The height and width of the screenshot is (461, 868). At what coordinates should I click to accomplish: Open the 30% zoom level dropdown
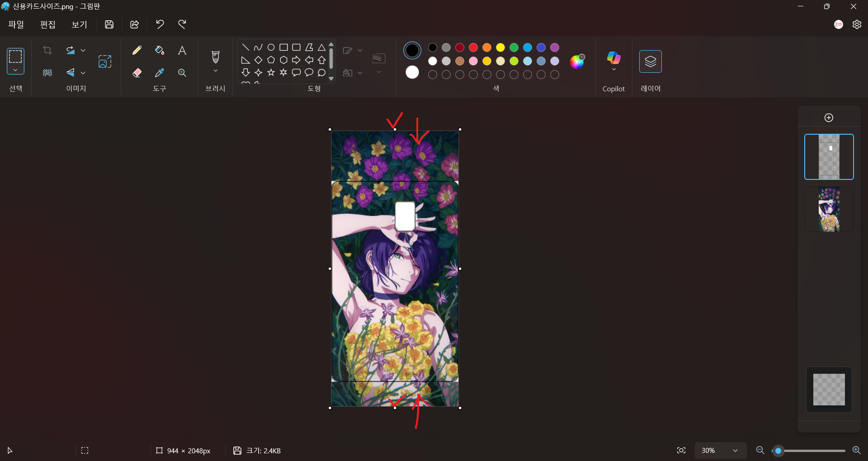coord(720,451)
